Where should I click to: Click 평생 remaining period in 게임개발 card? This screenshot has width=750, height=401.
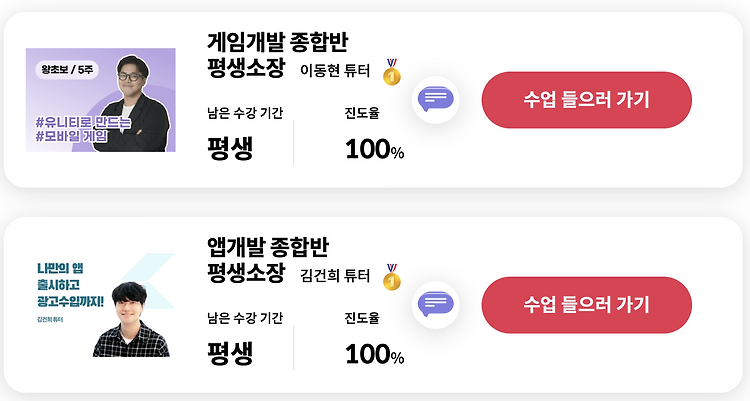pyautogui.click(x=230, y=149)
